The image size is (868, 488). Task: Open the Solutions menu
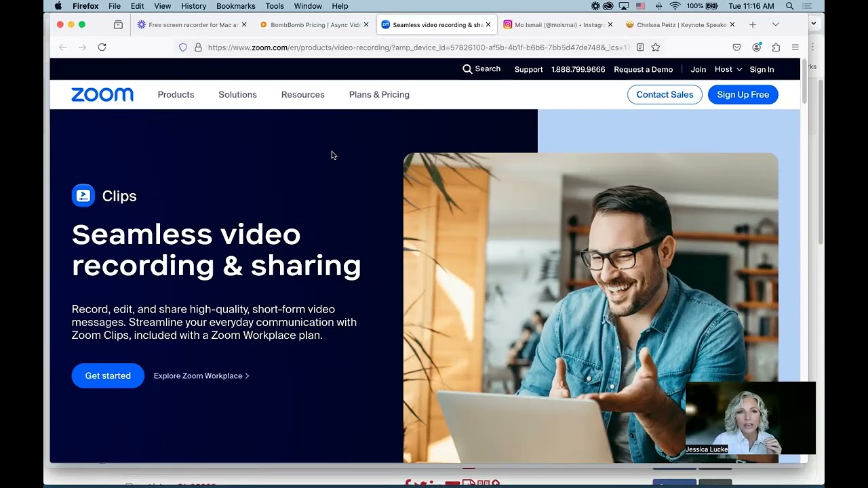[237, 95]
